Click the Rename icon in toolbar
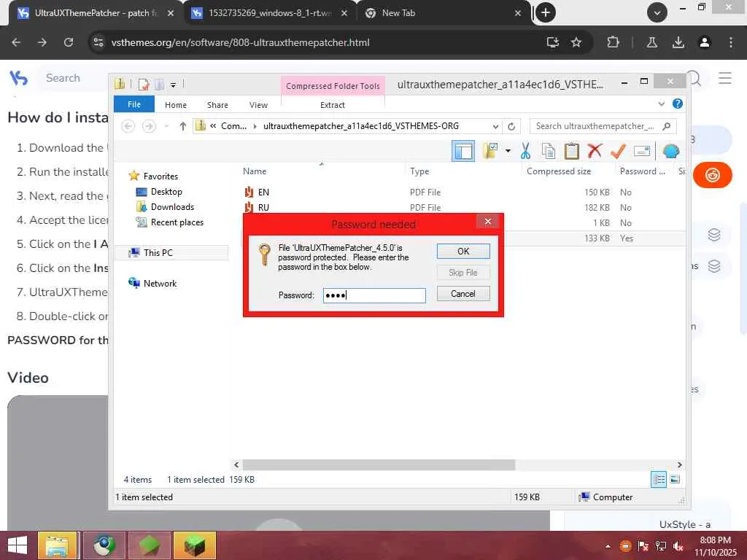 click(642, 152)
